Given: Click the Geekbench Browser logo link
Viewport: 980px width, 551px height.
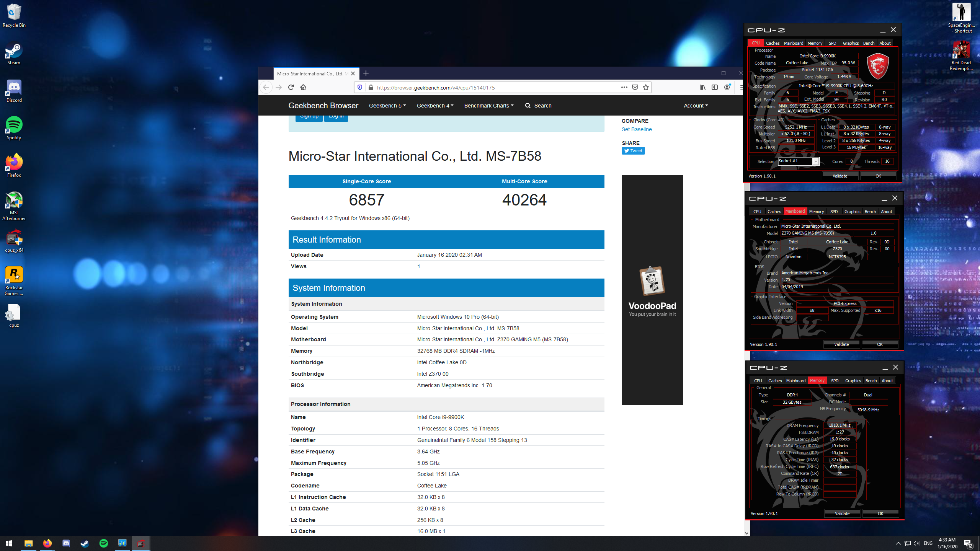Looking at the screenshot, I should pyautogui.click(x=323, y=106).
